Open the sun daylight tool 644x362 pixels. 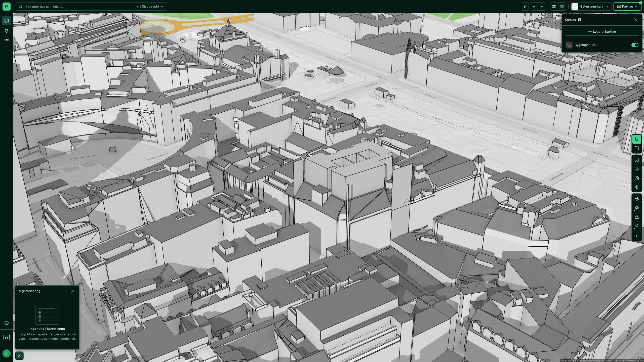[636, 208]
